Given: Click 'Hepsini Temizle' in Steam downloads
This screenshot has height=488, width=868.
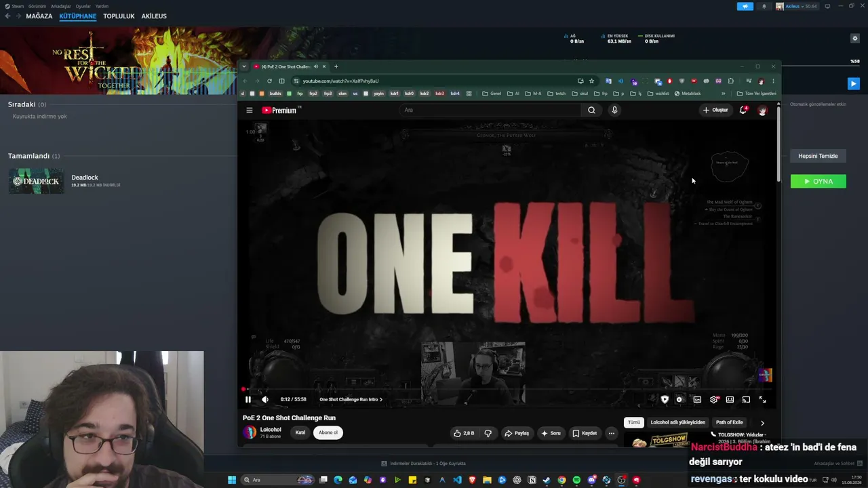Looking at the screenshot, I should 818,156.
